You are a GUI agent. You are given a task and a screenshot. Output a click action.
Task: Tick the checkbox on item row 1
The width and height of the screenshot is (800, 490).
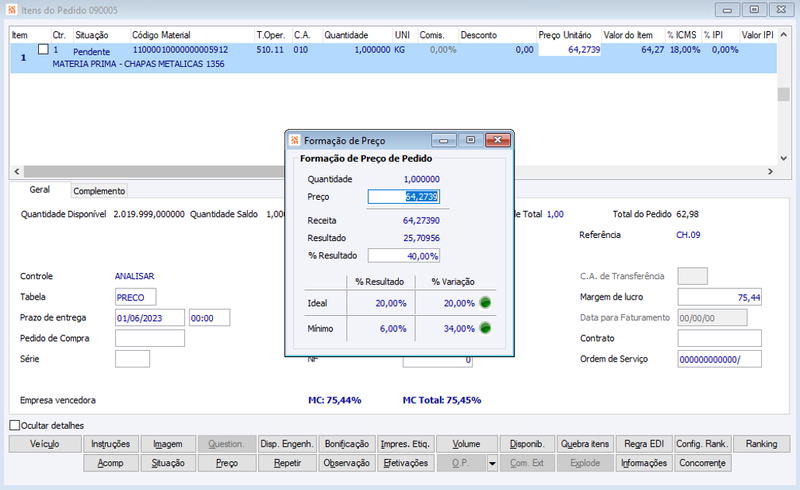tap(43, 50)
